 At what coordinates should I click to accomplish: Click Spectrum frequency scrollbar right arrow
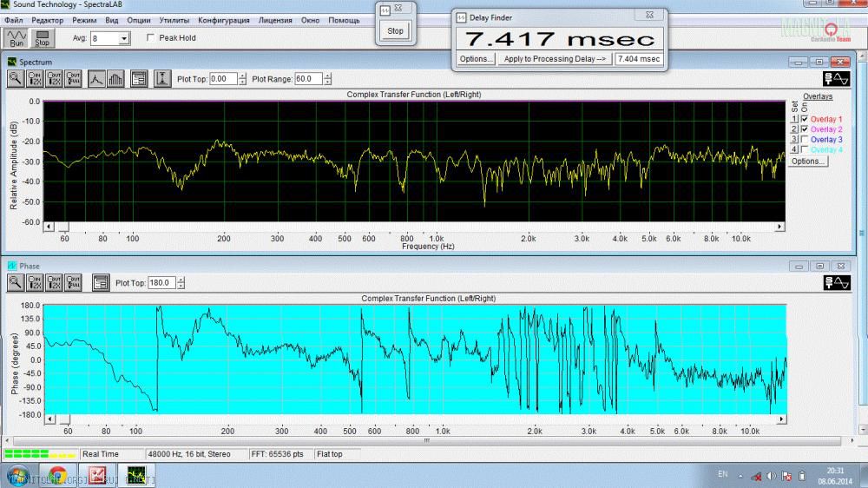(779, 227)
